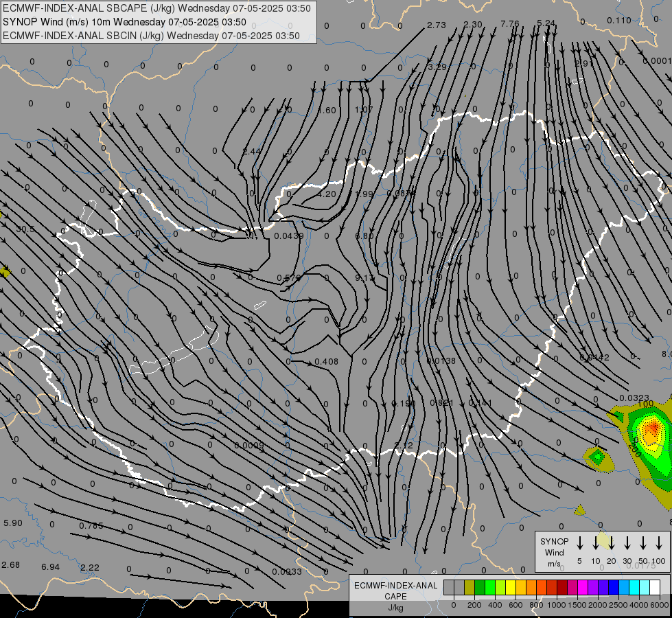672x618 pixels.
Task: Click the map value 2.44
Action: (x=252, y=151)
